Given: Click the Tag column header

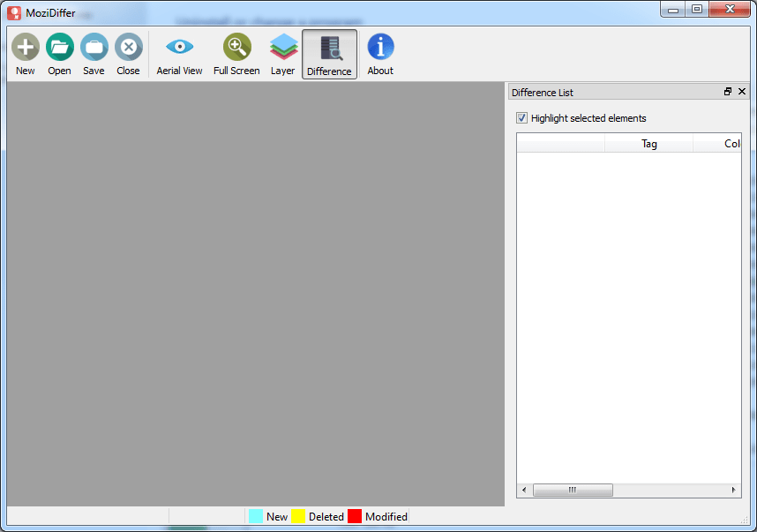Looking at the screenshot, I should (649, 143).
